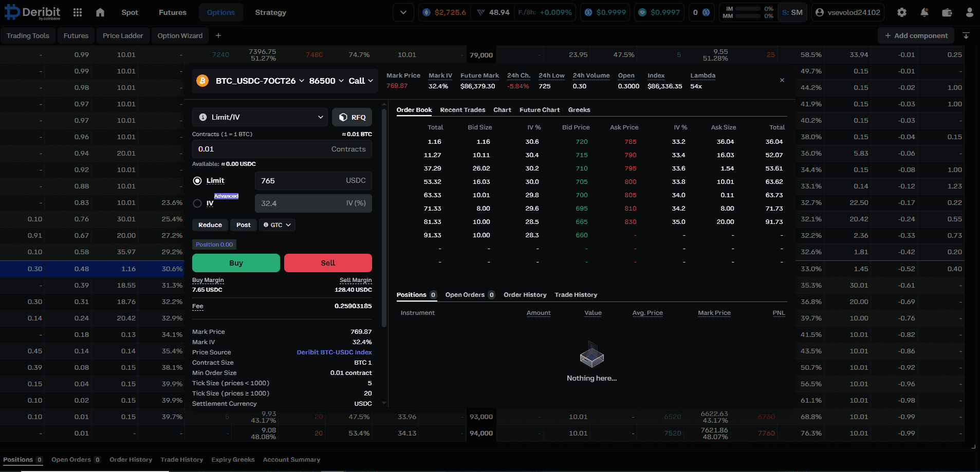Open the user profile silhouette icon
This screenshot has height=472, width=980.
point(970,12)
